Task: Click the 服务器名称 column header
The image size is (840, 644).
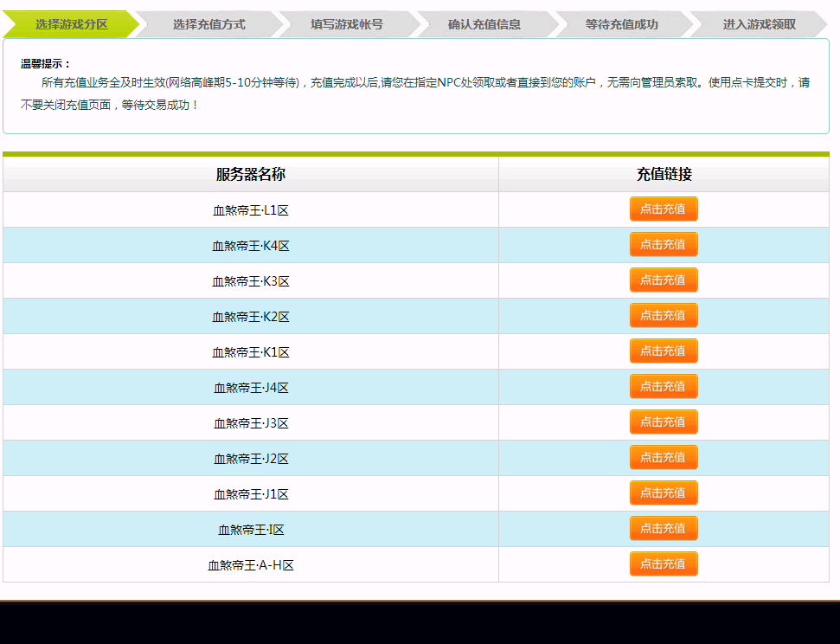Action: [251, 174]
